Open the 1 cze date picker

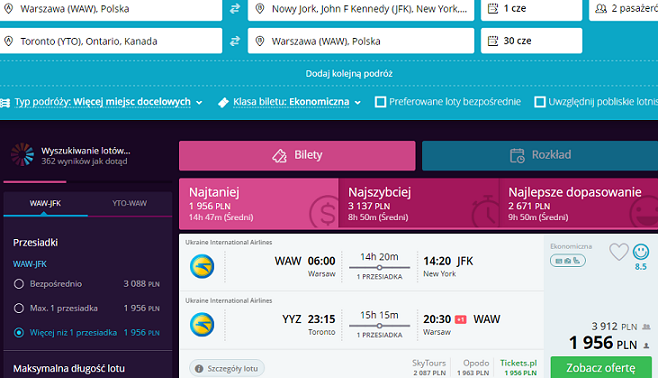(x=531, y=8)
